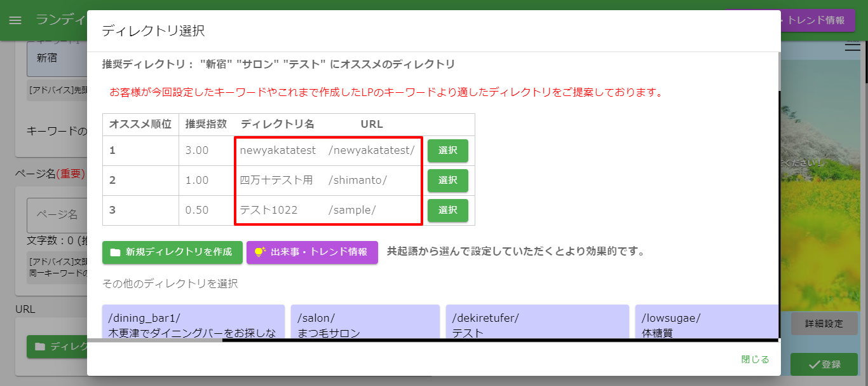Click the folder icon on background ディレクトリ button
This screenshot has height=386, width=868.
click(41, 347)
